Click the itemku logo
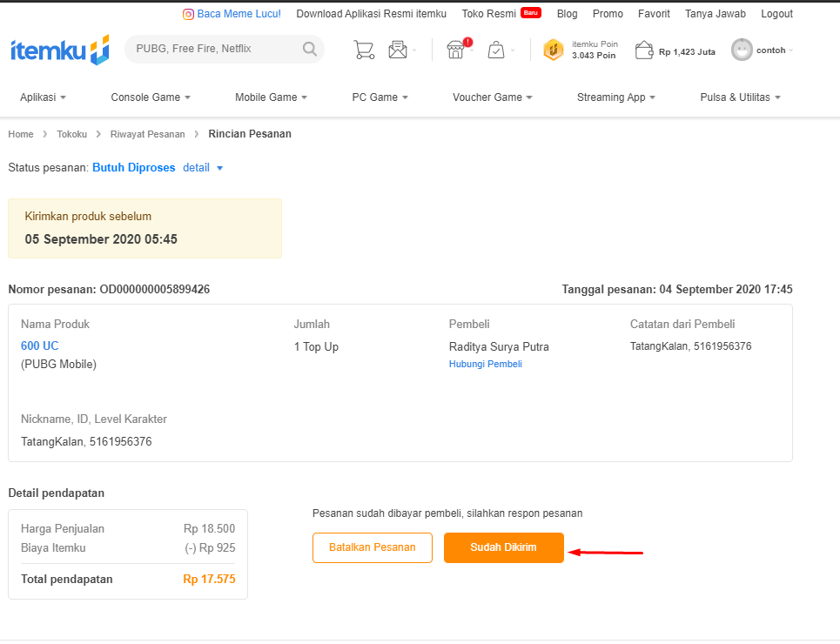The image size is (840, 644). pos(59,50)
